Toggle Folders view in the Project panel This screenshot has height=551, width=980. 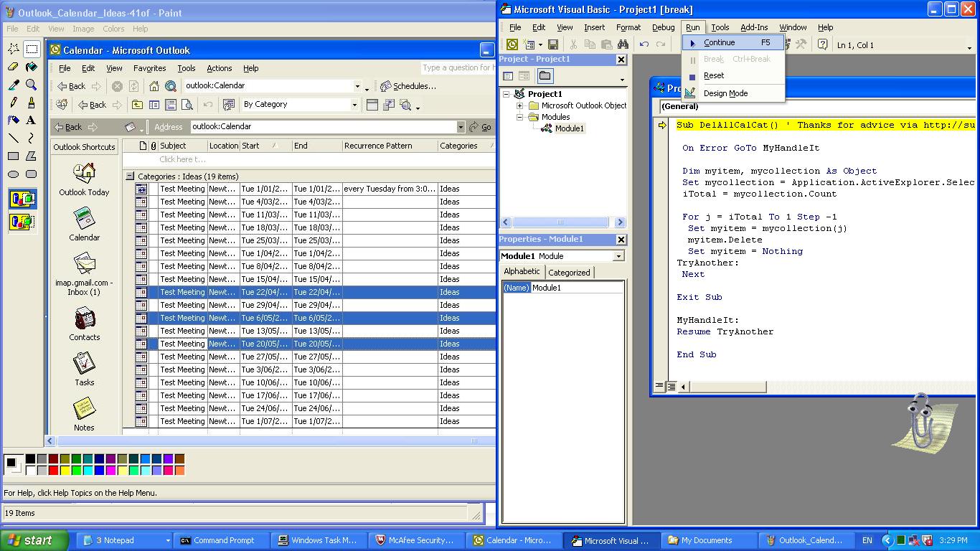coord(545,76)
